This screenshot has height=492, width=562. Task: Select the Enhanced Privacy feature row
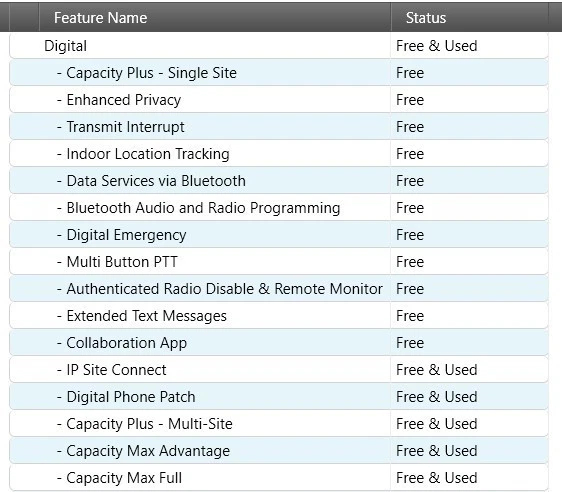click(279, 100)
